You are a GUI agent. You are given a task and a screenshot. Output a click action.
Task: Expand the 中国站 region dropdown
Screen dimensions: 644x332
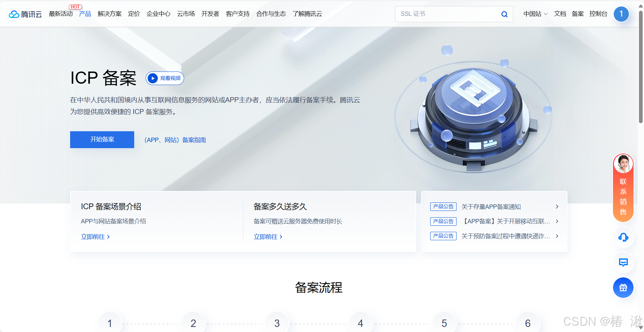click(535, 14)
